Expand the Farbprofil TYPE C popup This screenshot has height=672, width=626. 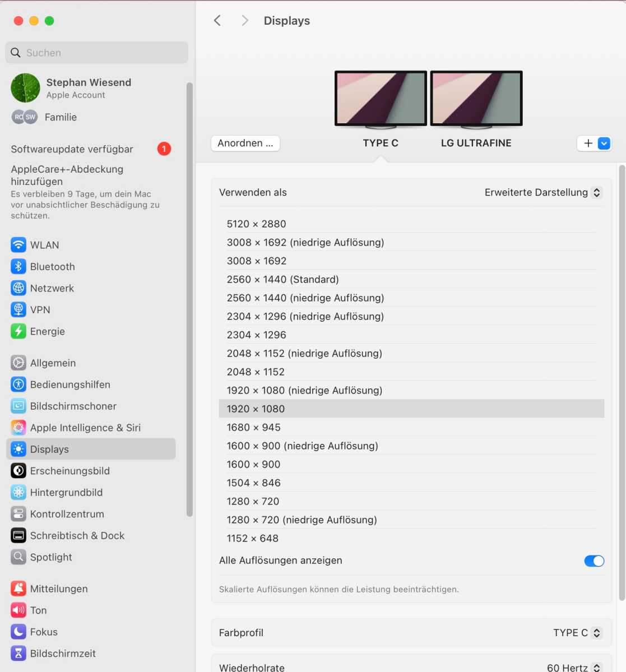[x=577, y=633]
